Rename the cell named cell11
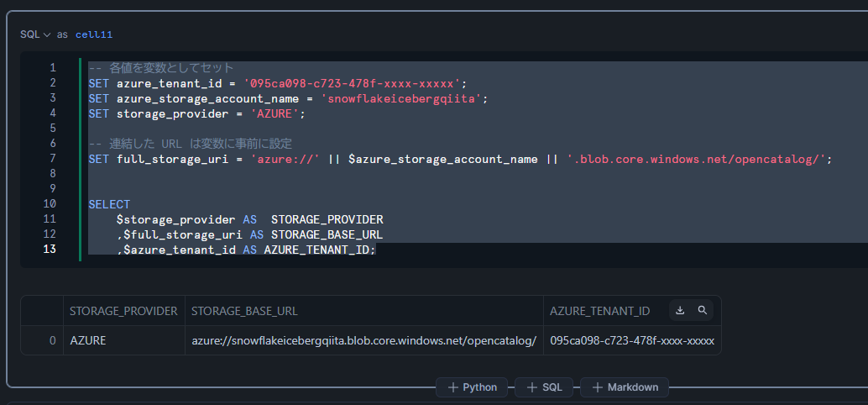 pos(94,34)
